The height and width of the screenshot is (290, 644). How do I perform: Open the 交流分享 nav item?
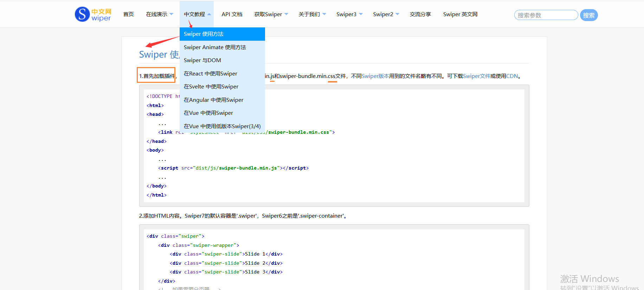tap(420, 14)
